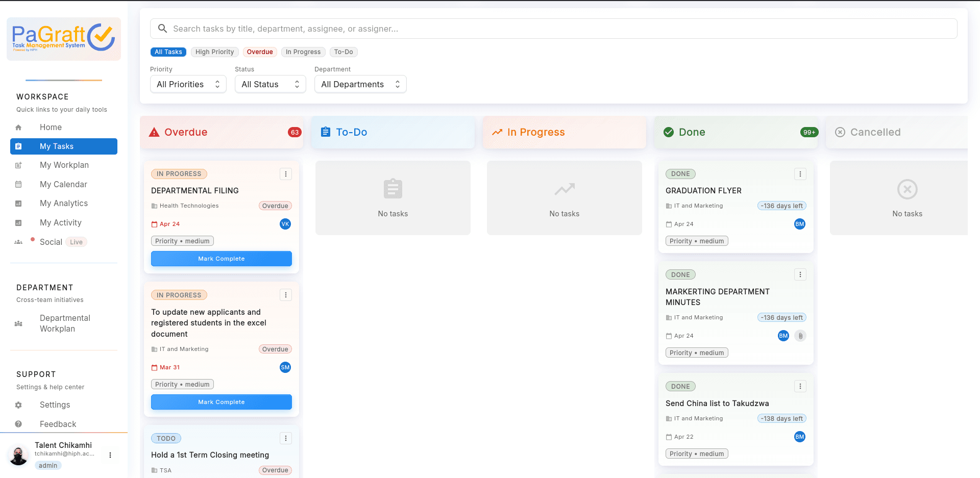Screen dimensions: 980x478
Task: Select the To-Do filter chip
Action: click(x=344, y=52)
